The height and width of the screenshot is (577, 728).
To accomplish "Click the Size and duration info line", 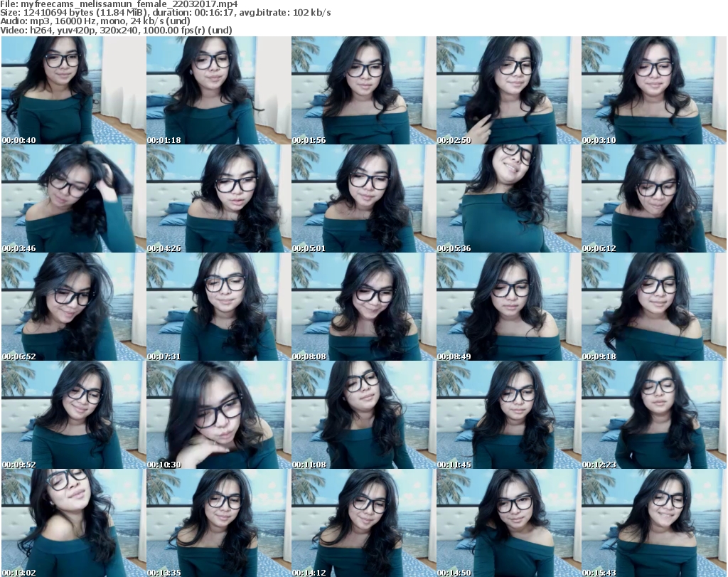I will 165,13.
